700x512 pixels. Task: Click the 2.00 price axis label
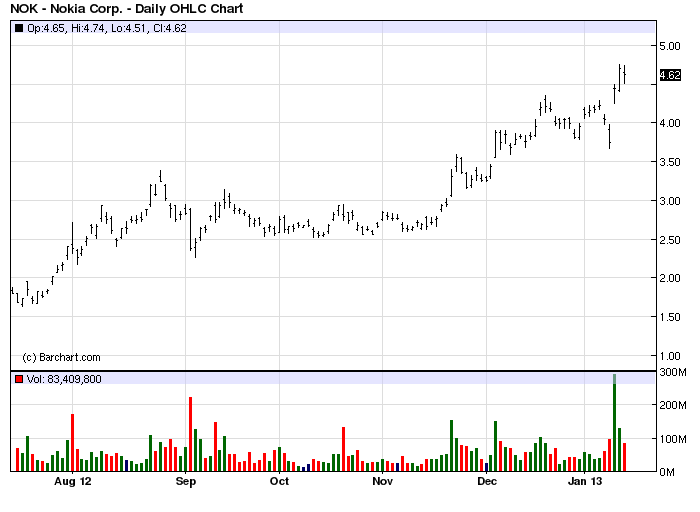tap(670, 278)
